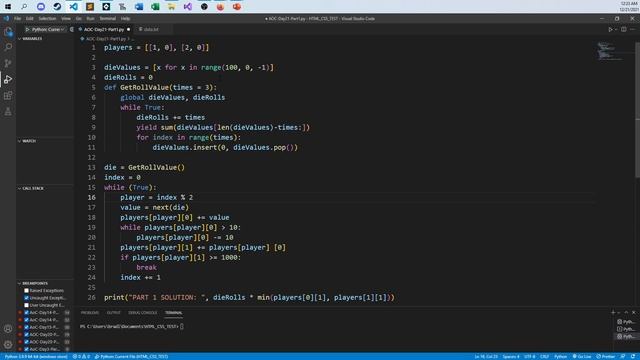The image size is (640, 360).
Task: Add a new terminal with plus icon
Action: pos(613,312)
